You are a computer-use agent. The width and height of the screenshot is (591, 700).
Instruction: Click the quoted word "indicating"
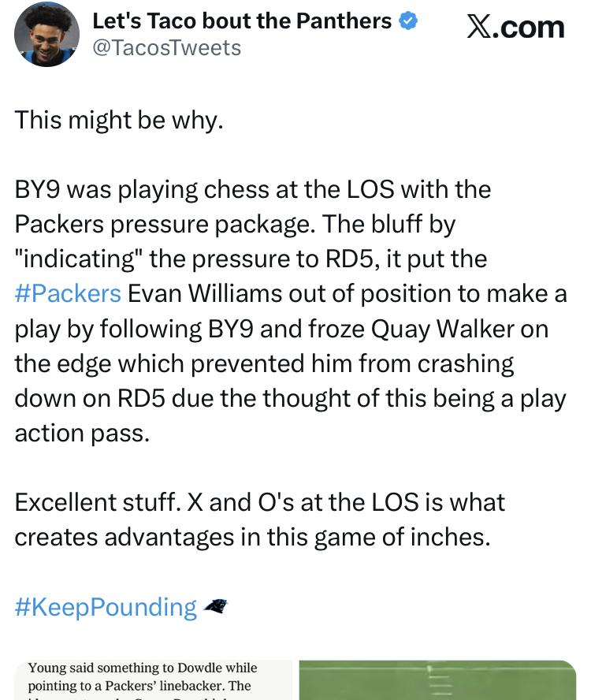click(79, 259)
